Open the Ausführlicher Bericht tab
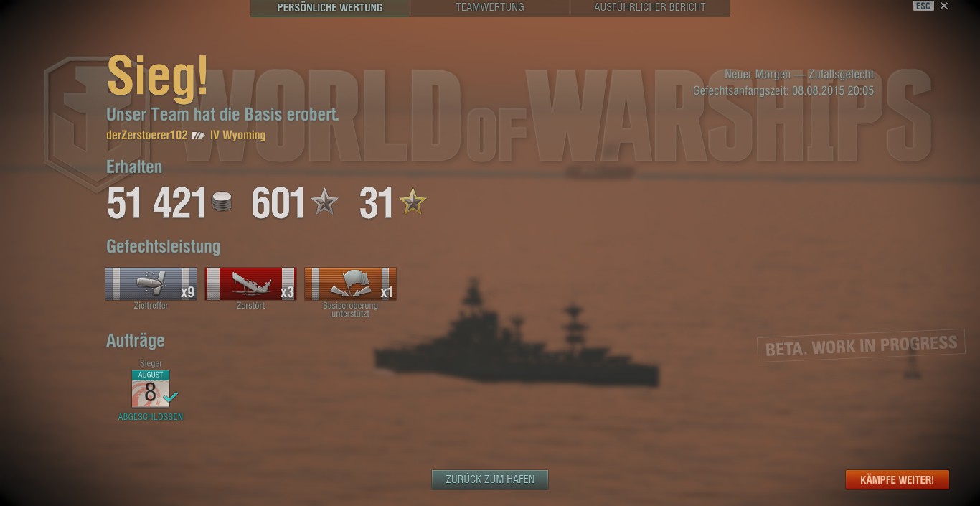 coord(650,7)
